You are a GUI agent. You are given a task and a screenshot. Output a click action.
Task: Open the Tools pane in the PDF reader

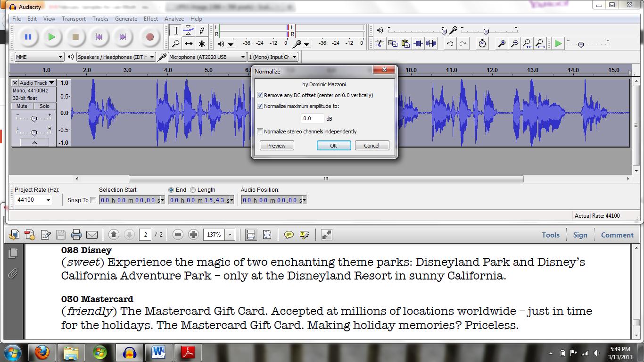coord(551,235)
